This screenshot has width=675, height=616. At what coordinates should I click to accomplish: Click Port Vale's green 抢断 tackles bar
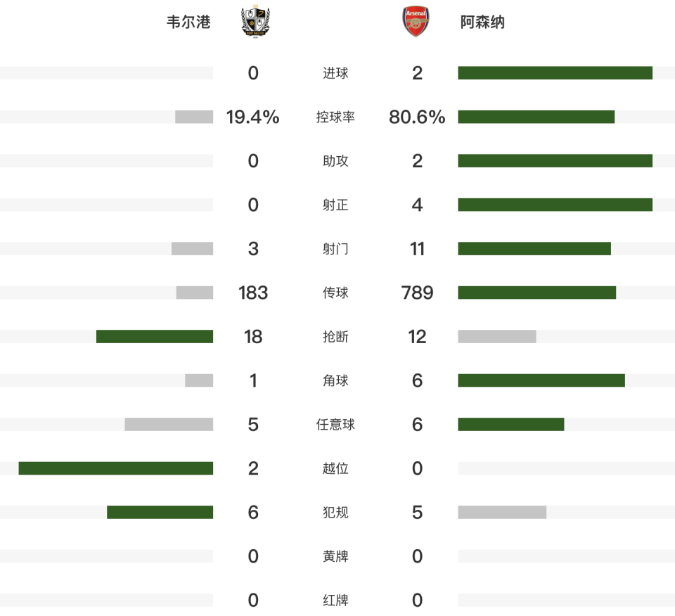tap(155, 337)
